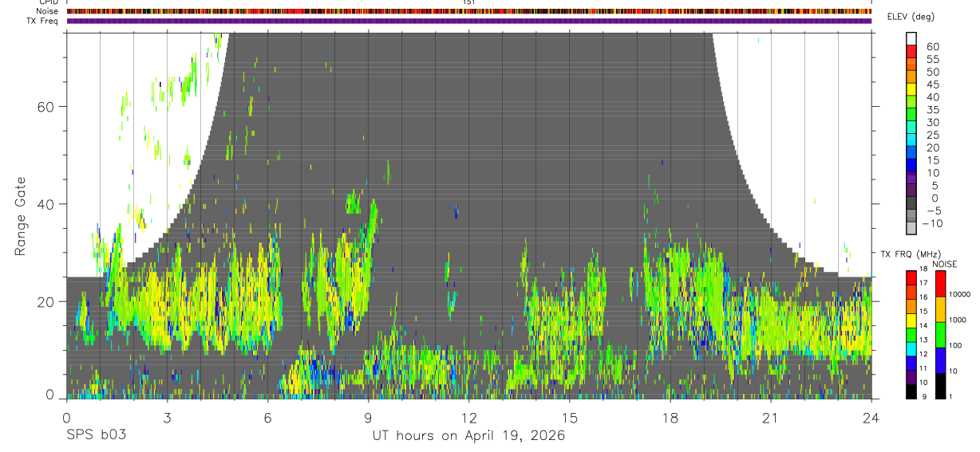The height and width of the screenshot is (452, 980).
Task: Click the yellow segment of the ELEV colorbar
Action: click(911, 88)
